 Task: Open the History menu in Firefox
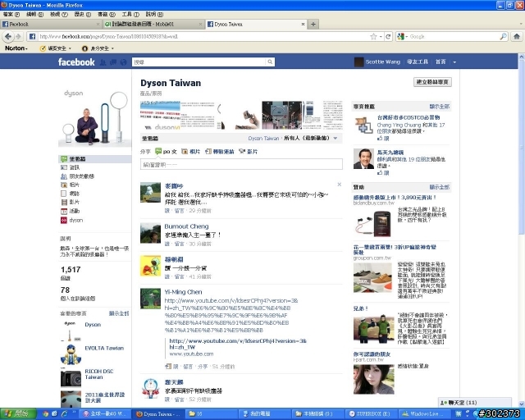point(82,14)
